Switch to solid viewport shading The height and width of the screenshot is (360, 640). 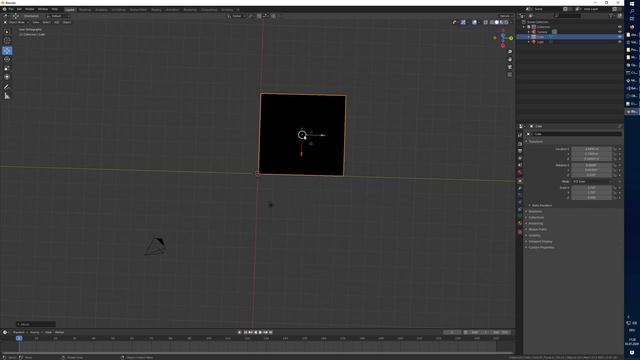pos(497,22)
